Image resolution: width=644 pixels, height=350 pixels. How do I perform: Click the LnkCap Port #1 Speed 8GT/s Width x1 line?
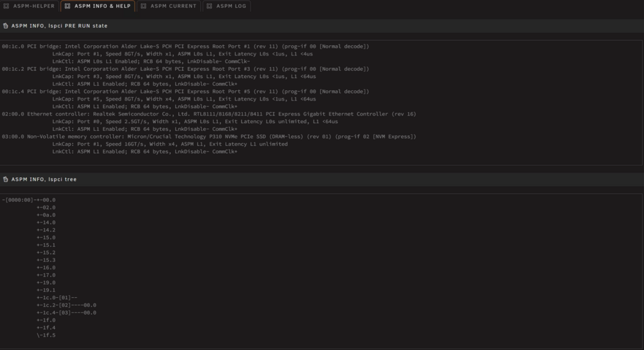pyautogui.click(x=182, y=54)
